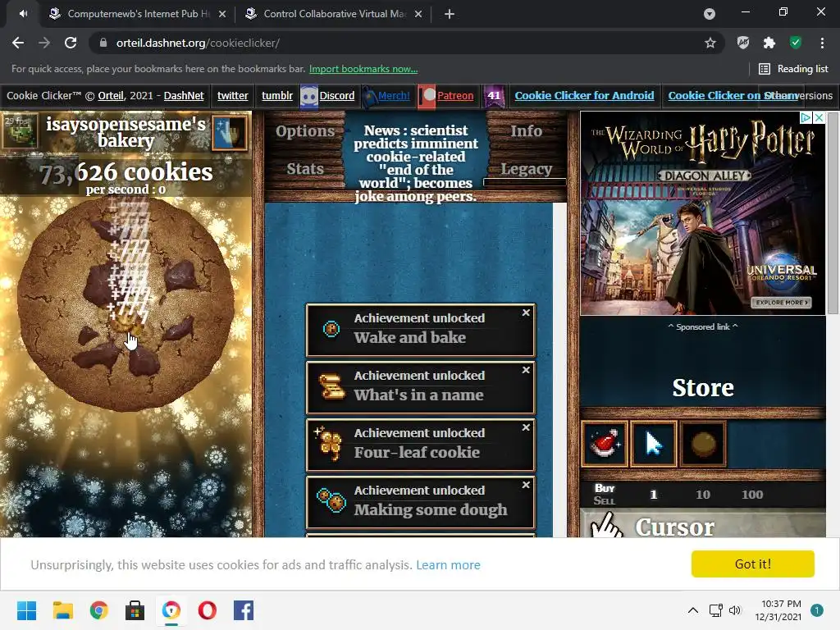Screen dimensions: 840x630
Task: Open tab search dropdown arrow
Action: pyautogui.click(x=710, y=14)
